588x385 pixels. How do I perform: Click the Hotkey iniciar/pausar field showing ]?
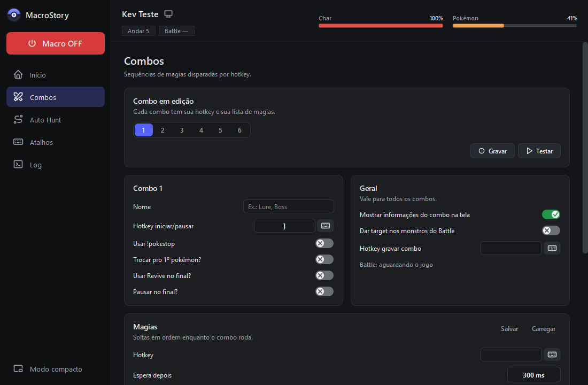point(284,226)
